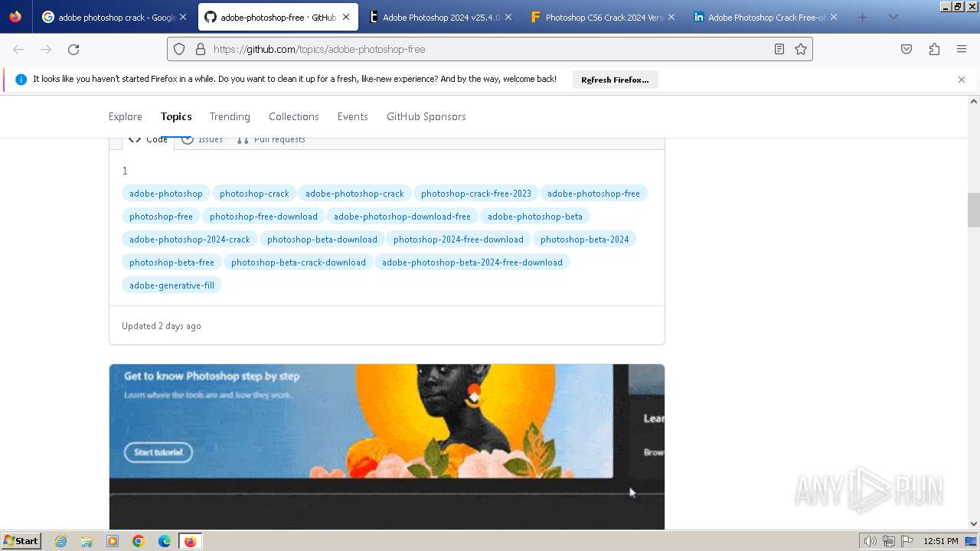Close the adobe-photoshop-free GitHub tab
This screenshot has height=551, width=980.
click(345, 17)
